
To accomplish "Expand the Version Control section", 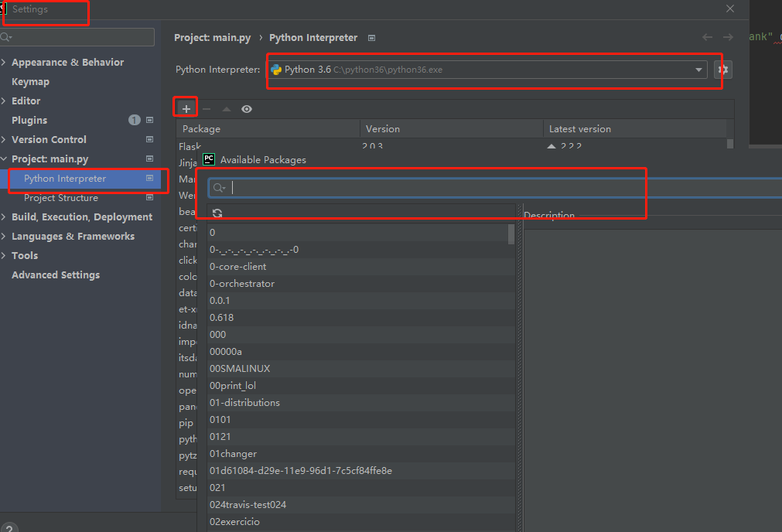I will (x=4, y=140).
